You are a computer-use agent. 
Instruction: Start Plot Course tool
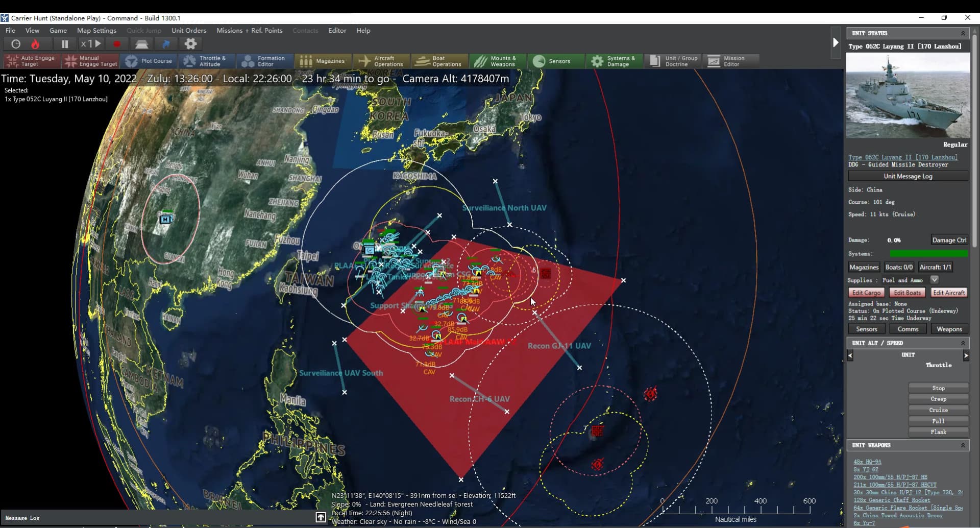149,61
